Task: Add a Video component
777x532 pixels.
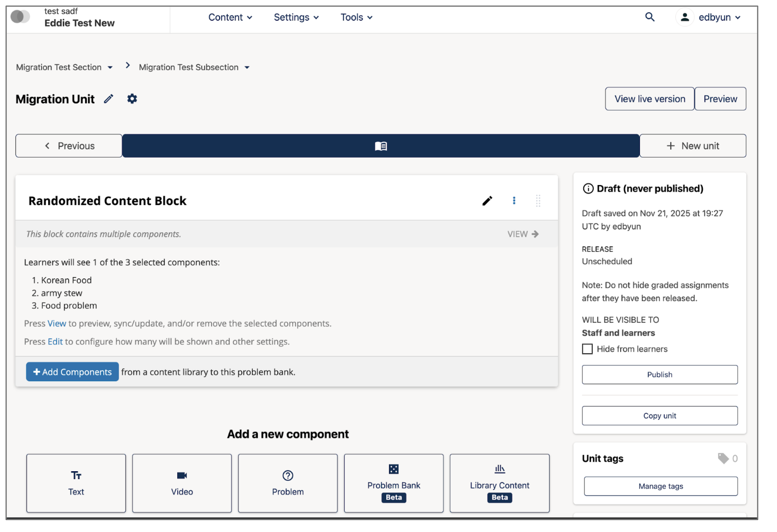Action: [x=182, y=483]
